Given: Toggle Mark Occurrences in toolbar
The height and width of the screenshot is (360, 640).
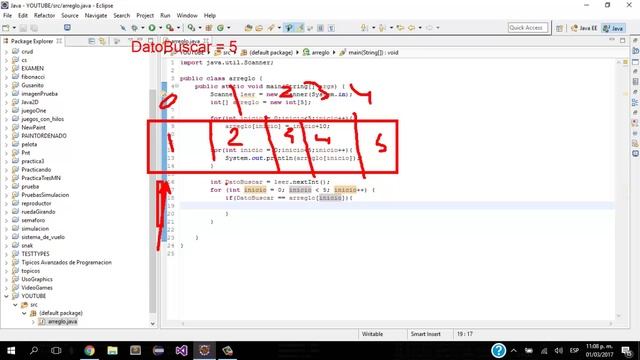Looking at the screenshot, I should [x=300, y=28].
